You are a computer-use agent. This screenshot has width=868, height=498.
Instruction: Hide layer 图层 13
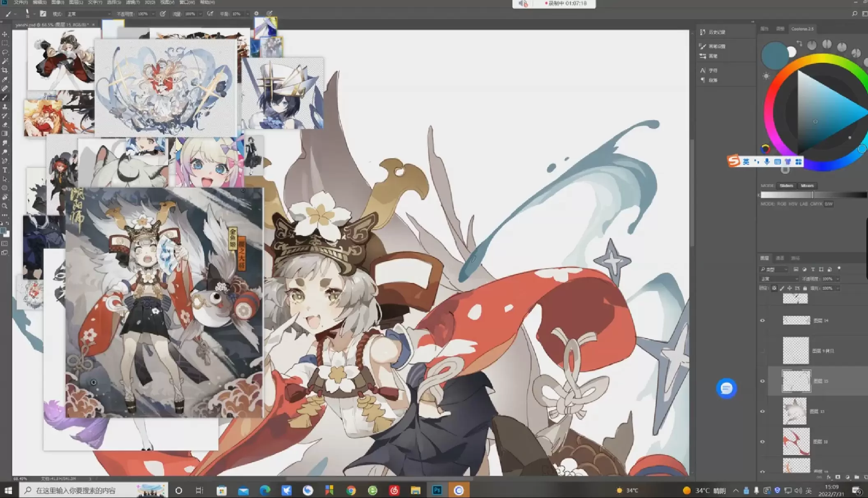(x=762, y=411)
